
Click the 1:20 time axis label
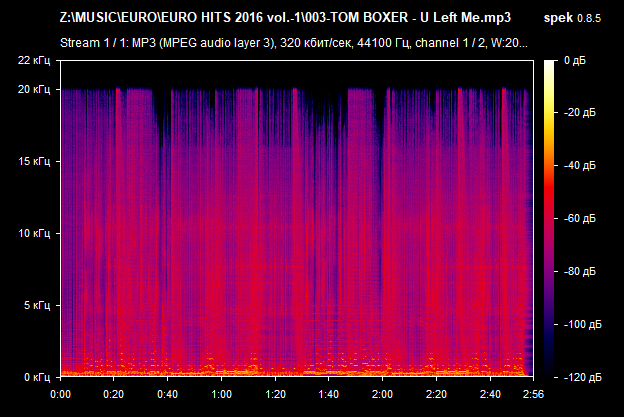coord(275,394)
